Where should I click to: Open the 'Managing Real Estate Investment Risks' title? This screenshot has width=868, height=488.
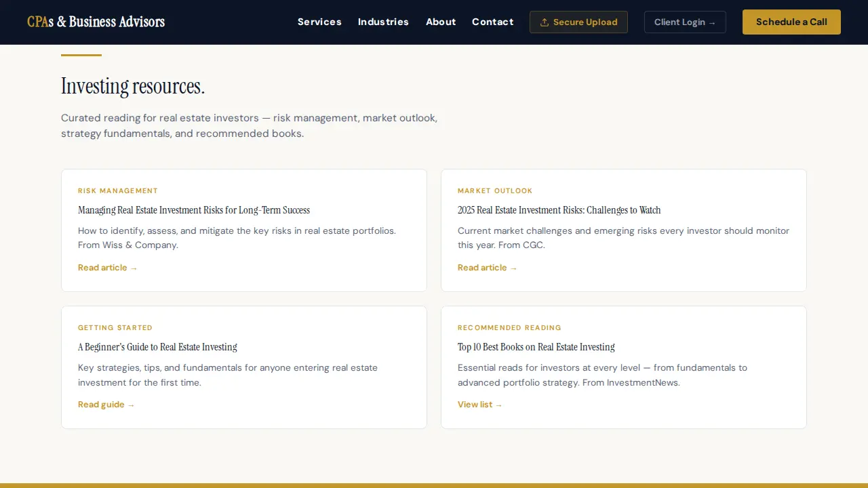(194, 210)
